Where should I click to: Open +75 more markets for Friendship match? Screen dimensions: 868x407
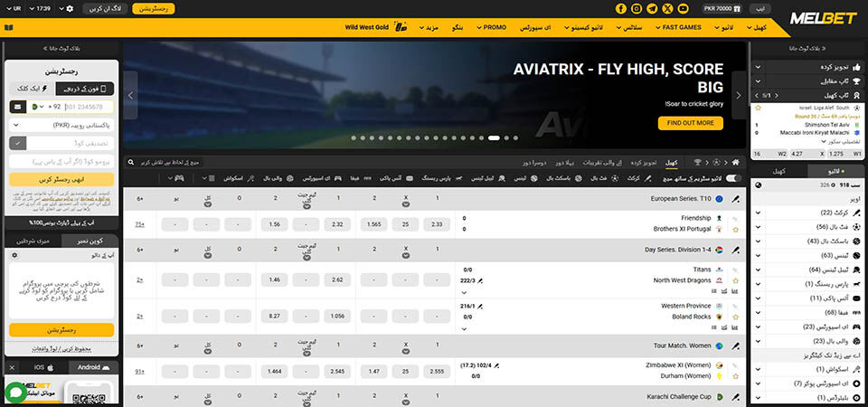pyautogui.click(x=139, y=224)
